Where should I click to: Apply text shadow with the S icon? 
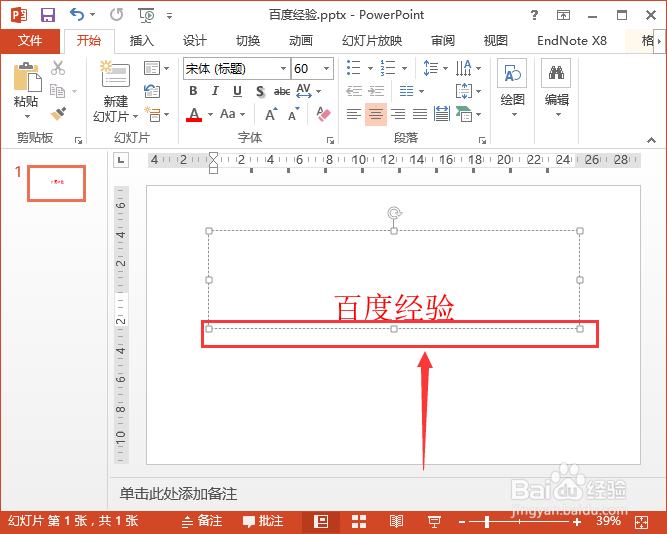click(x=260, y=91)
